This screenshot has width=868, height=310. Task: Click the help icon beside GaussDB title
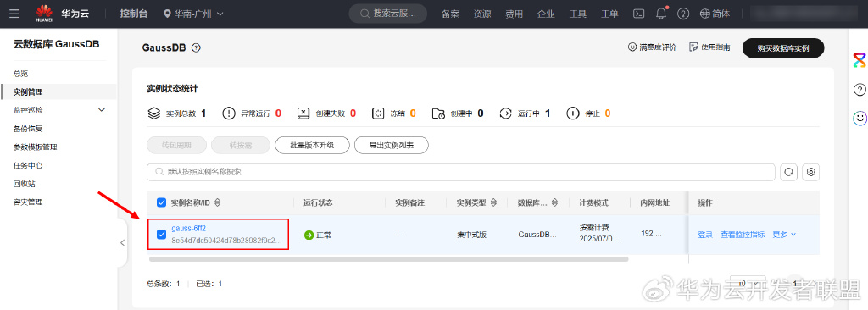196,48
